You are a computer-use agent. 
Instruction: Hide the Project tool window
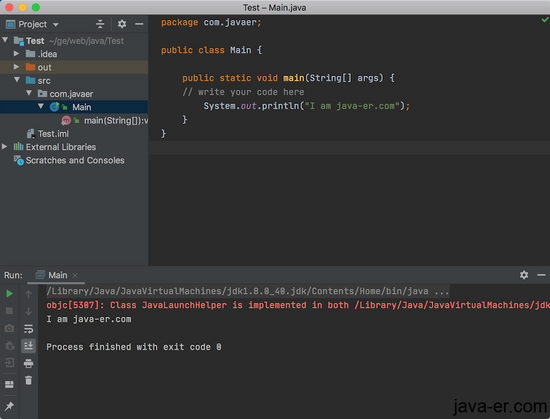click(x=139, y=24)
